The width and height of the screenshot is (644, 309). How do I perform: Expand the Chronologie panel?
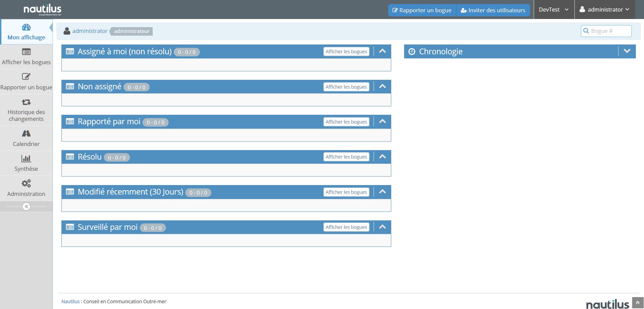pos(627,51)
